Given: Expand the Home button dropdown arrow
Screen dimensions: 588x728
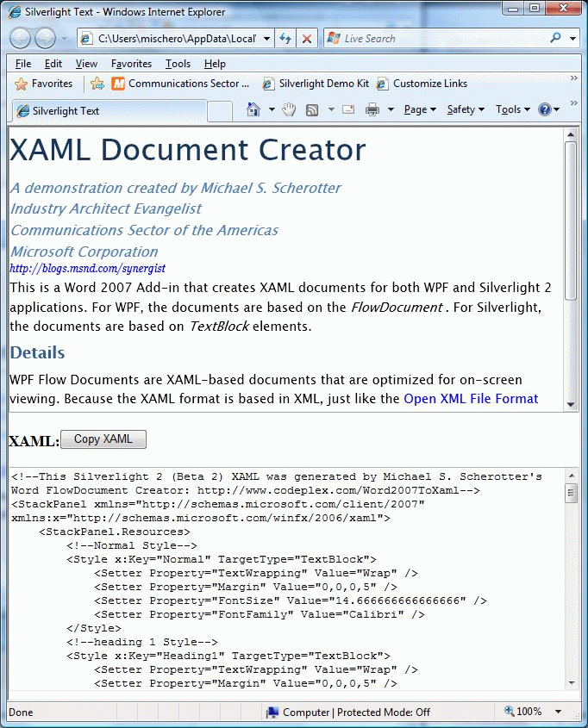Looking at the screenshot, I should click(272, 109).
